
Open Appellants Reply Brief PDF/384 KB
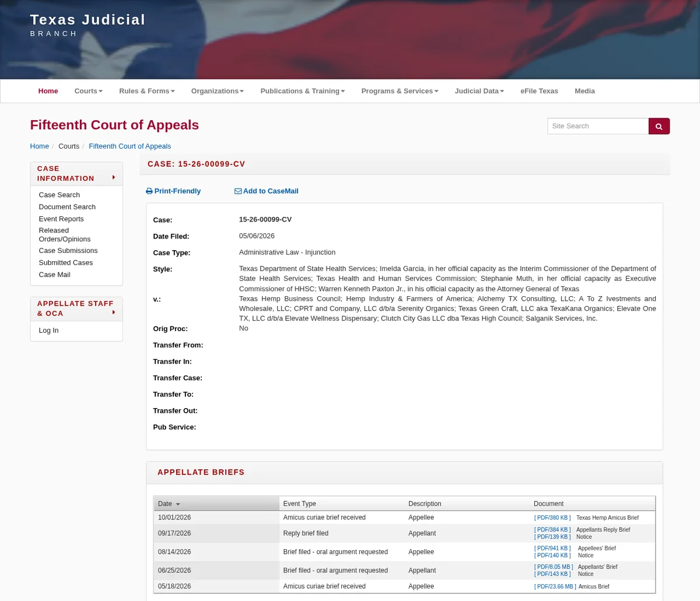pos(552,530)
